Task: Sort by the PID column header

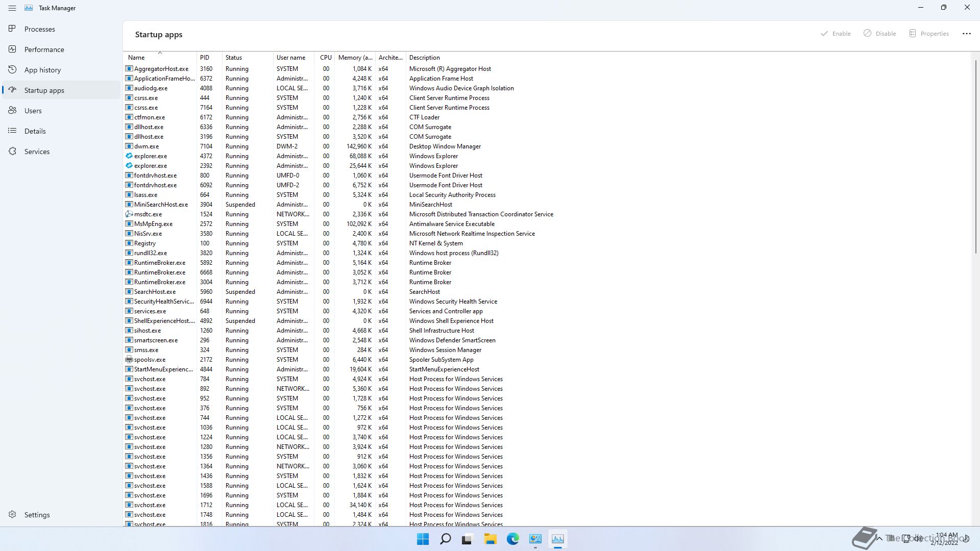Action: click(209, 58)
